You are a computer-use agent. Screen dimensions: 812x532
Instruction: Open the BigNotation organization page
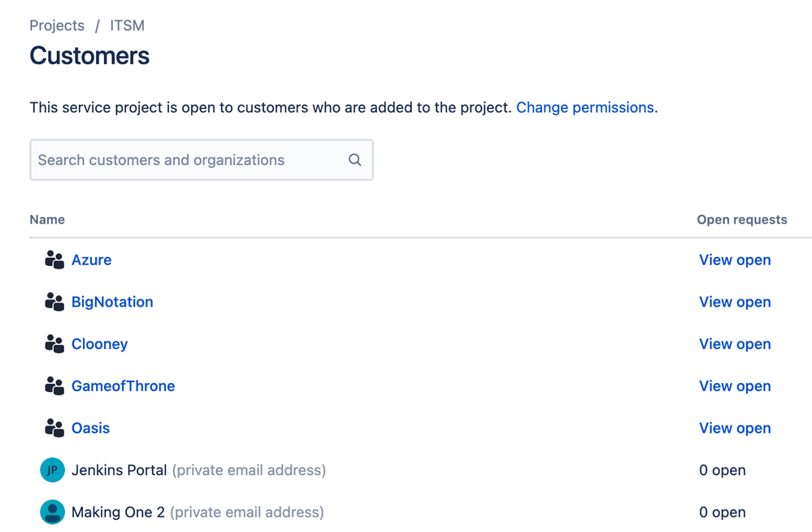click(x=112, y=302)
